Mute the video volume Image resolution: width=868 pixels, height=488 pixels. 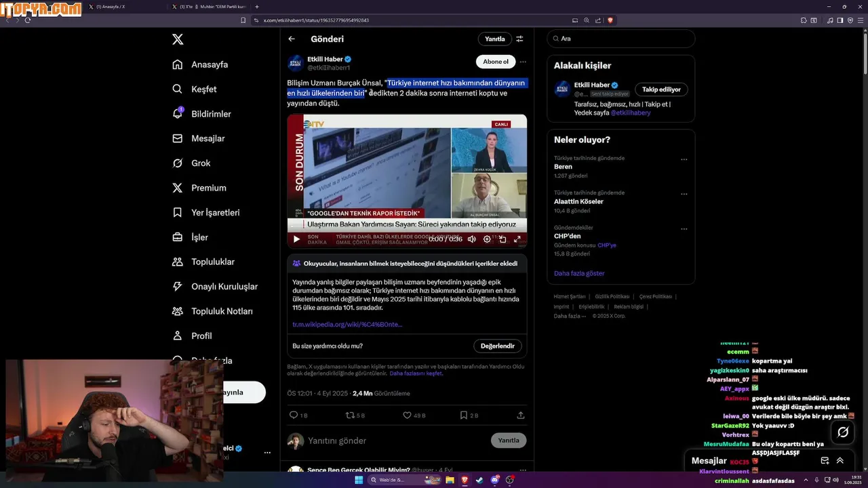pyautogui.click(x=472, y=239)
